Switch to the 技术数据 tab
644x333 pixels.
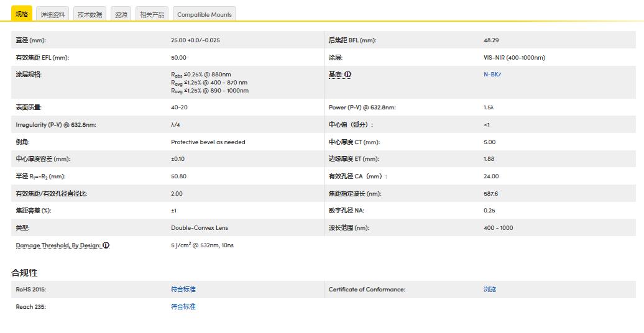click(90, 14)
